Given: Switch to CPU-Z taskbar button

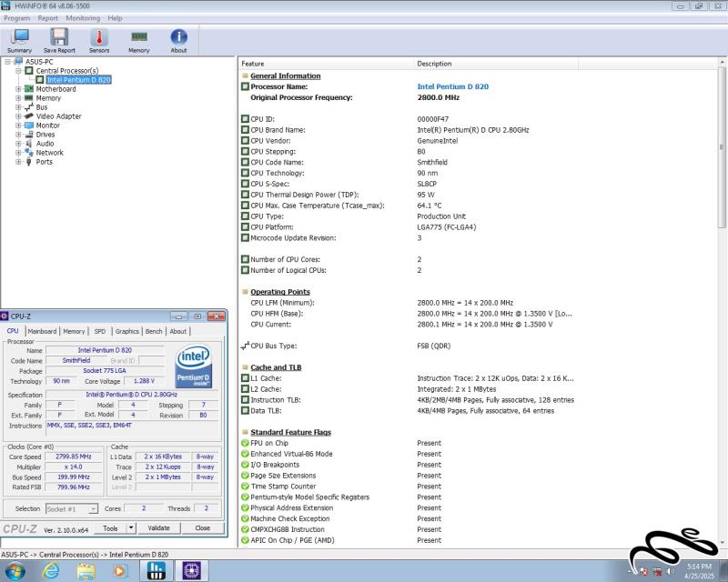Looking at the screenshot, I should coord(191,570).
